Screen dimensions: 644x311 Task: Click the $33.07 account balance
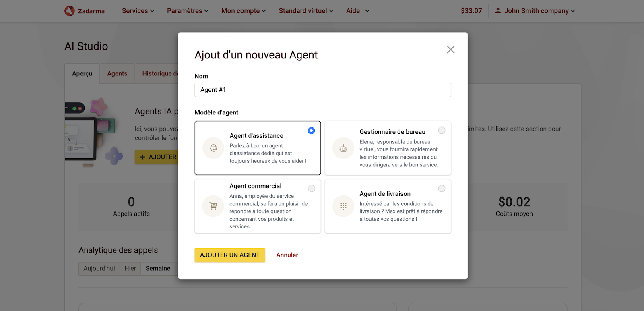click(x=471, y=11)
